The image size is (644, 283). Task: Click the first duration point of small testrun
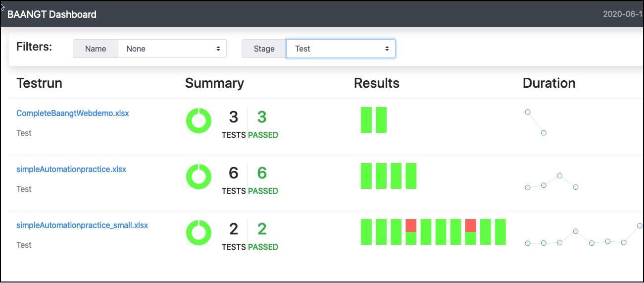pos(528,243)
